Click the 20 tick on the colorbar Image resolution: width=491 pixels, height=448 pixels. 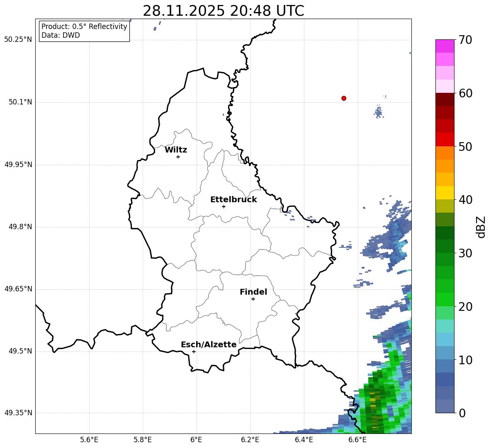(465, 306)
